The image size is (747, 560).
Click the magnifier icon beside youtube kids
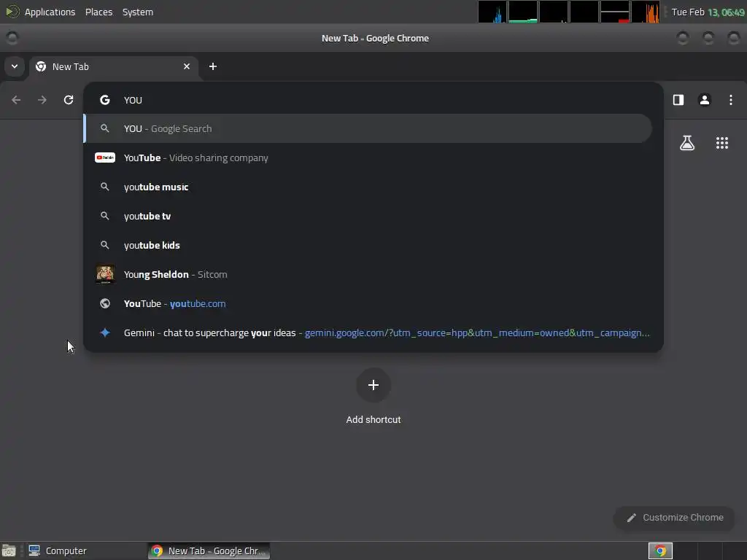tap(105, 245)
